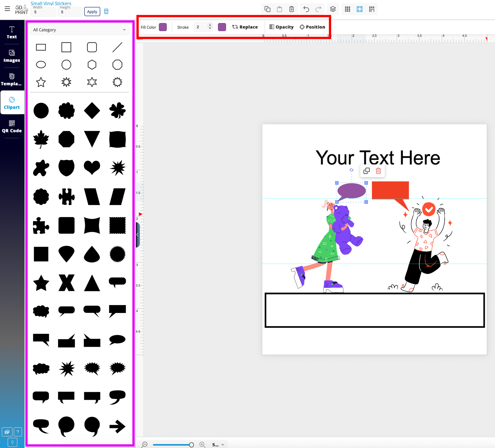This screenshot has height=448, width=495.
Task: Click the calculator icon next to Apply
Action: tap(106, 11)
